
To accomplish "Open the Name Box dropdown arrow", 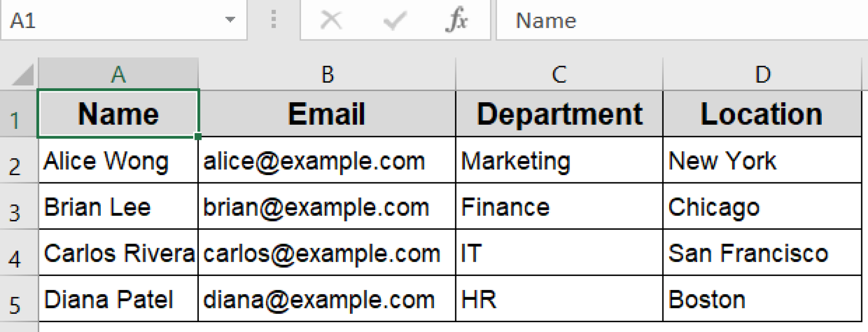I will [x=229, y=19].
